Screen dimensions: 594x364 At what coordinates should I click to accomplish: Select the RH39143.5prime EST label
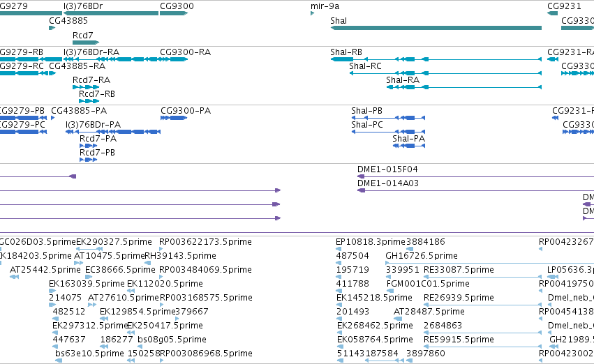point(180,256)
